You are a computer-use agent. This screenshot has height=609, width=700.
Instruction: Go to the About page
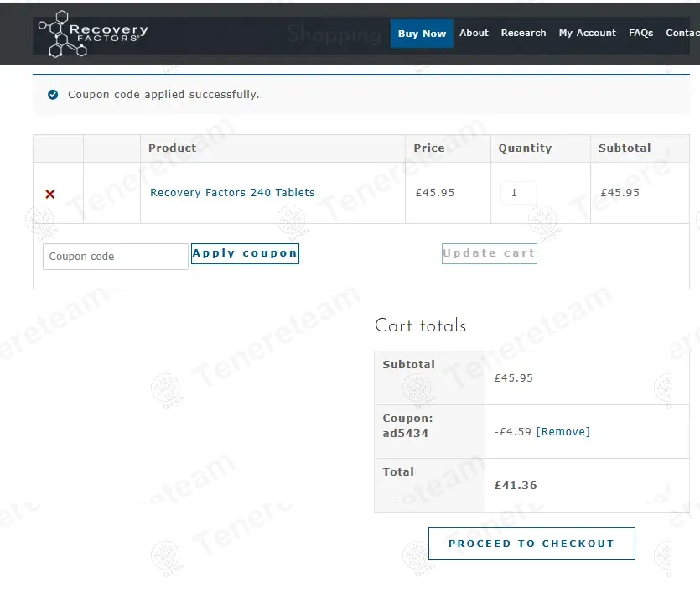(x=474, y=33)
